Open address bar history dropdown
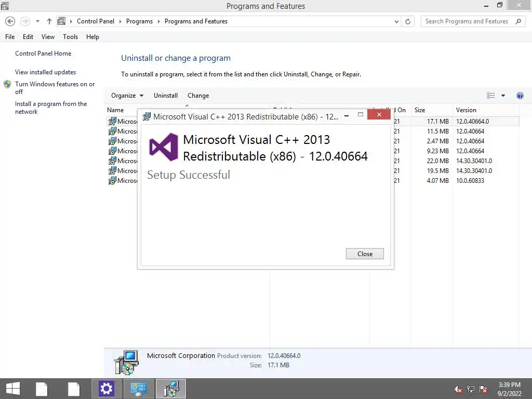The image size is (532, 399). (x=396, y=21)
